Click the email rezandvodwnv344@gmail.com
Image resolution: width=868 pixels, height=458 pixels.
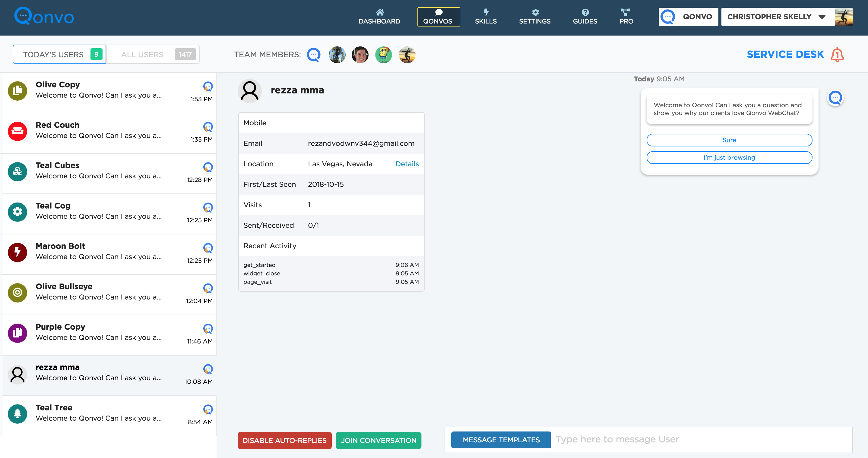361,143
